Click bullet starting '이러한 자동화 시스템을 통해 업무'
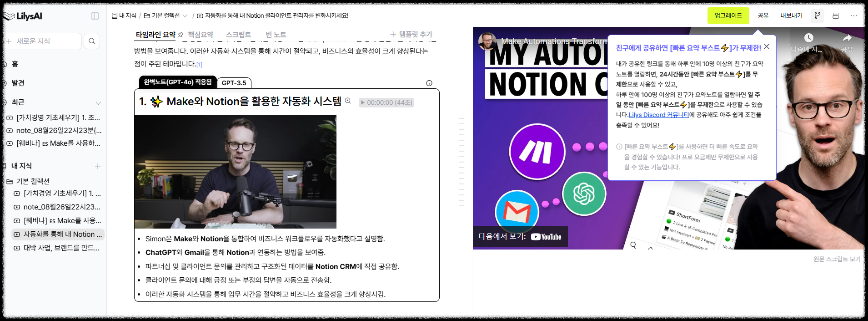The image size is (868, 321). point(266,294)
